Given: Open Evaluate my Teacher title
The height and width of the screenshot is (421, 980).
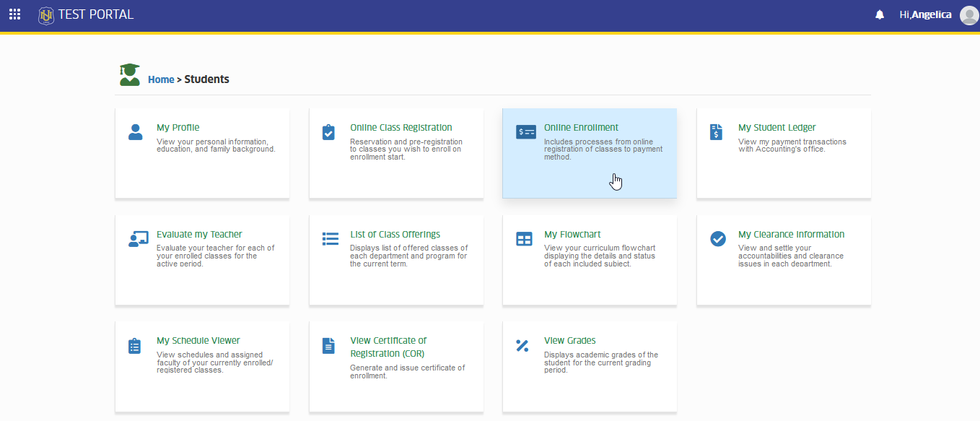Looking at the screenshot, I should [x=199, y=235].
